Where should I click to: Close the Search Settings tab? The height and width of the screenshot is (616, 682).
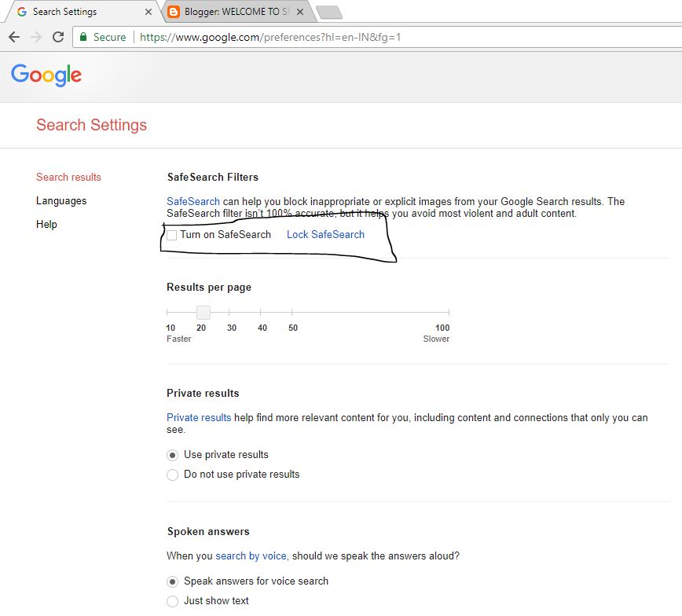(148, 12)
